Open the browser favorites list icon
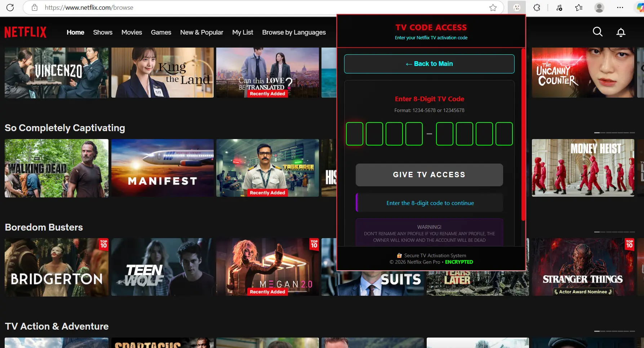Screen dimensions: 644x348 579,7
